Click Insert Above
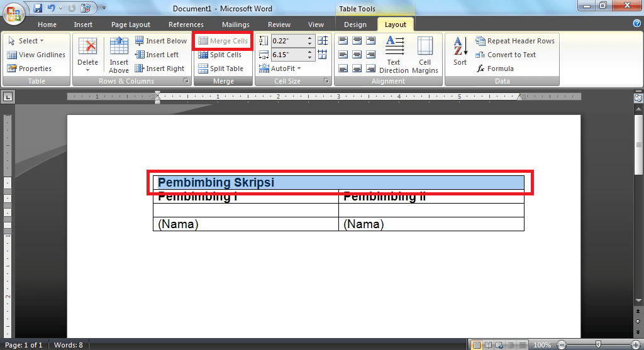This screenshot has height=350, width=644. [119, 55]
